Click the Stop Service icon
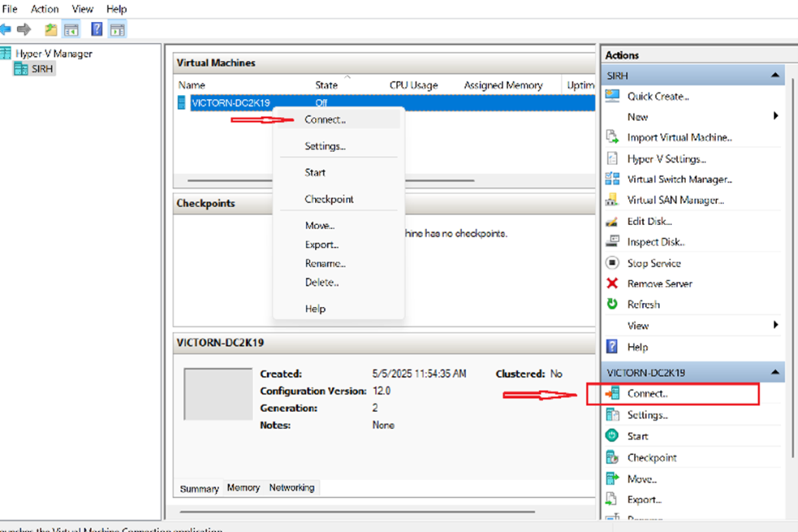The image size is (798, 532). pyautogui.click(x=613, y=262)
